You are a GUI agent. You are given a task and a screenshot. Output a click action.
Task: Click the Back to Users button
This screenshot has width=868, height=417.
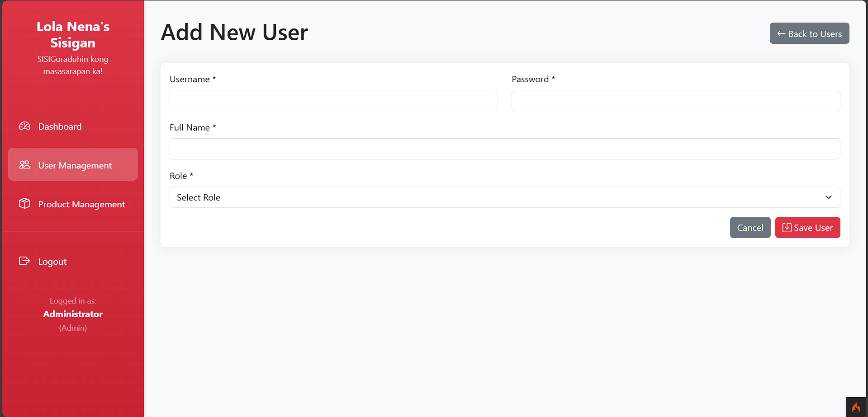click(x=809, y=33)
